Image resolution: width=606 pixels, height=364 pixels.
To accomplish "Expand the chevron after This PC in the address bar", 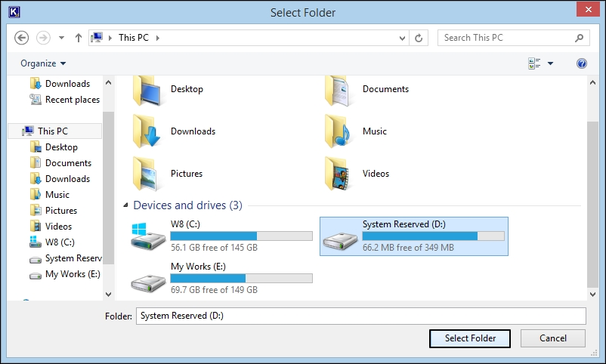I will pyautogui.click(x=158, y=38).
